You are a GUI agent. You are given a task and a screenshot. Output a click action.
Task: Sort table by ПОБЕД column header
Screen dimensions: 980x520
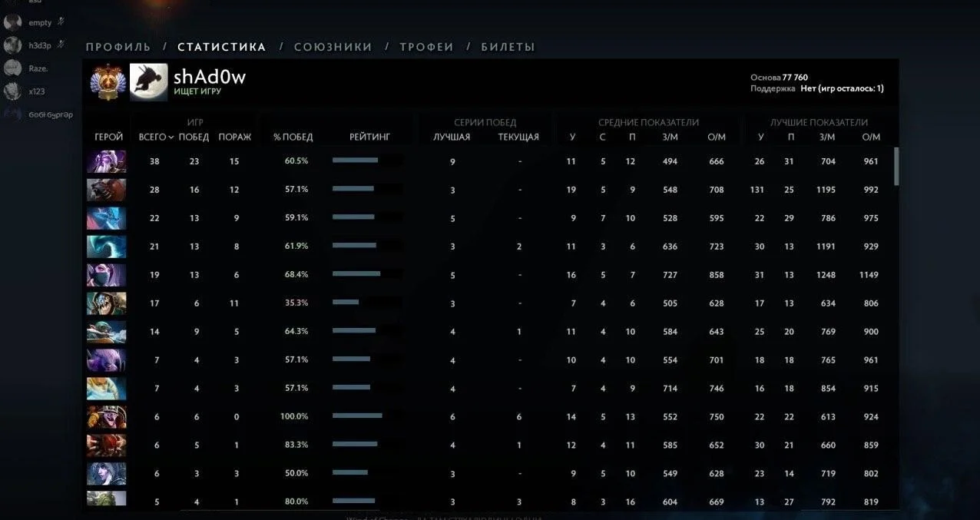[x=194, y=137]
